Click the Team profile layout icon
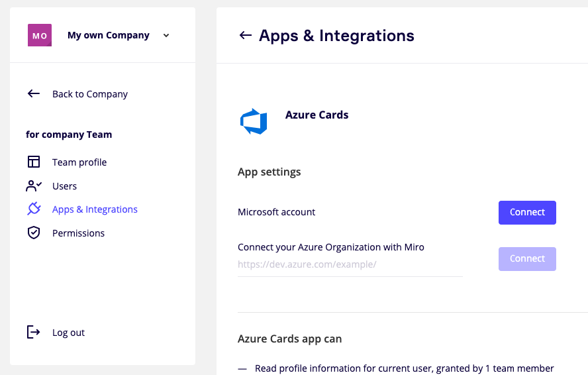 click(x=34, y=162)
